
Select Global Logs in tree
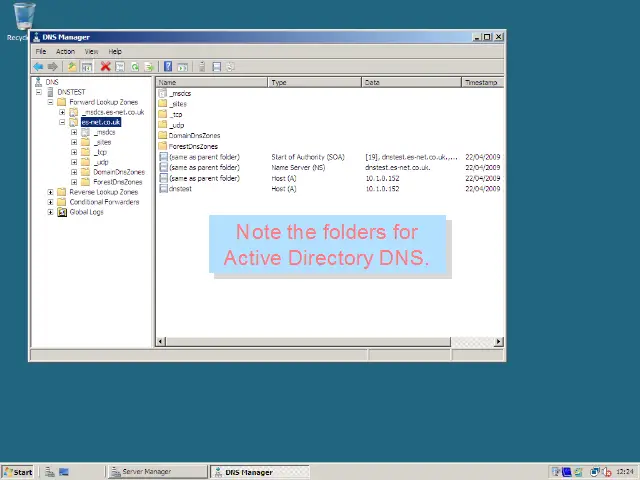pos(86,212)
